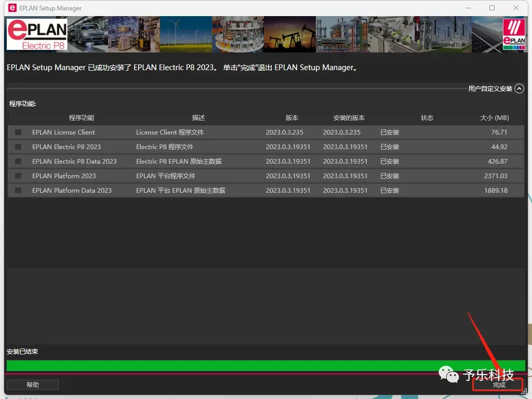Click the EPLAN Electric P8 logo
The height and width of the screenshot is (399, 532).
tap(37, 34)
